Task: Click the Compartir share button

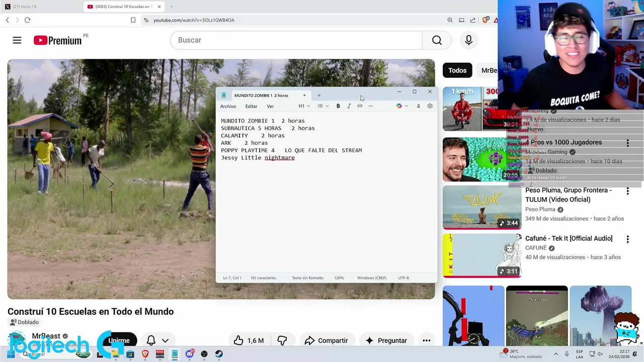Action: tap(326, 340)
